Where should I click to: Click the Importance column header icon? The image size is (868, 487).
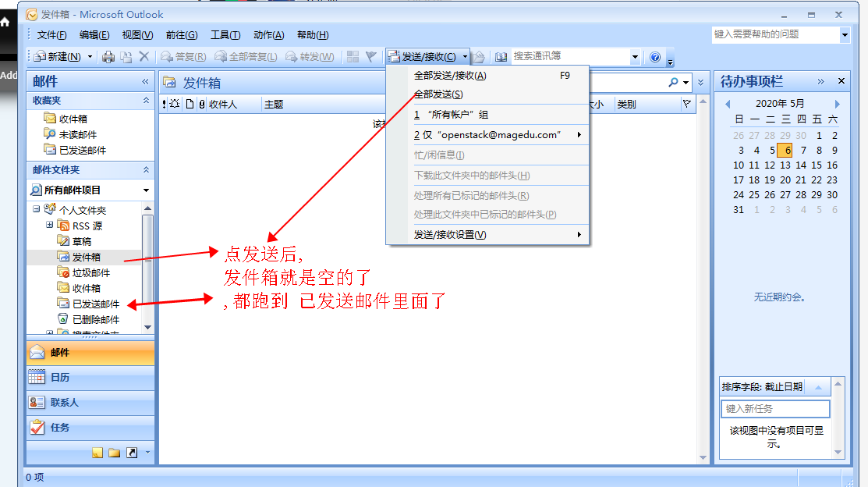[164, 104]
